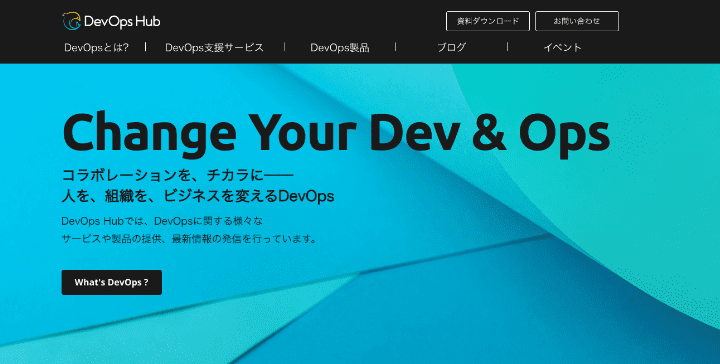Go to the ブログ menu item
Image resolution: width=720 pixels, height=364 pixels.
[451, 47]
